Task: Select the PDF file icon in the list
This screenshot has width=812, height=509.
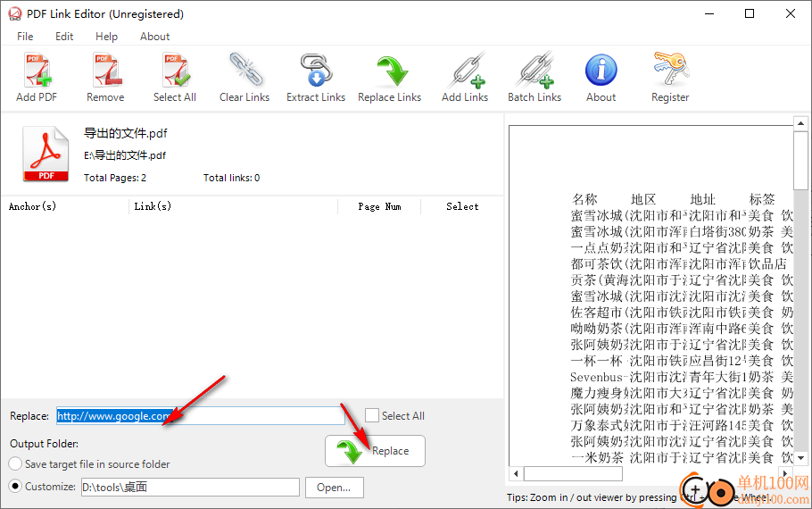Action: [46, 154]
